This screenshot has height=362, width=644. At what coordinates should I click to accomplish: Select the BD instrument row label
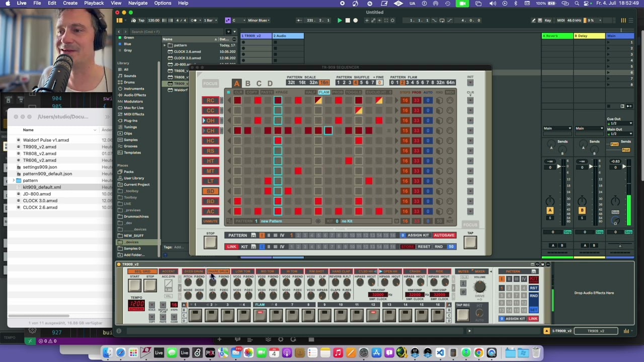210,201
